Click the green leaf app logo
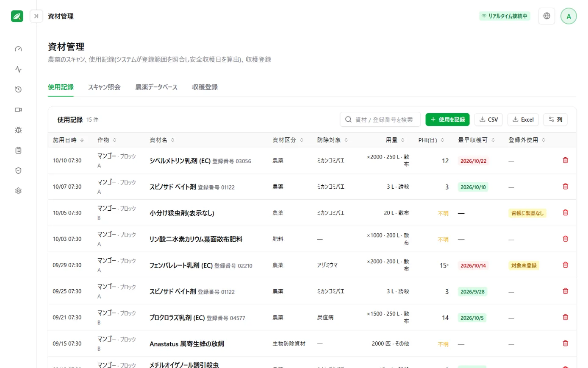The width and height of the screenshot is (588, 368). click(17, 16)
